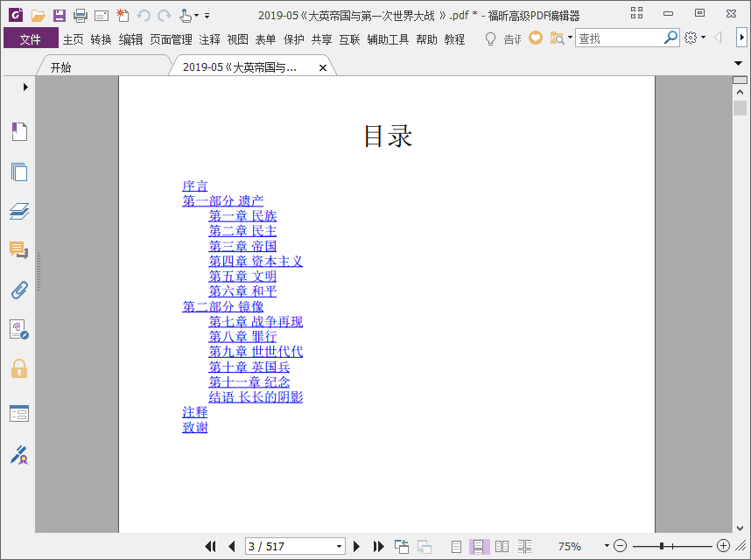
Task: Open the settings gear next to the find box
Action: [x=691, y=38]
